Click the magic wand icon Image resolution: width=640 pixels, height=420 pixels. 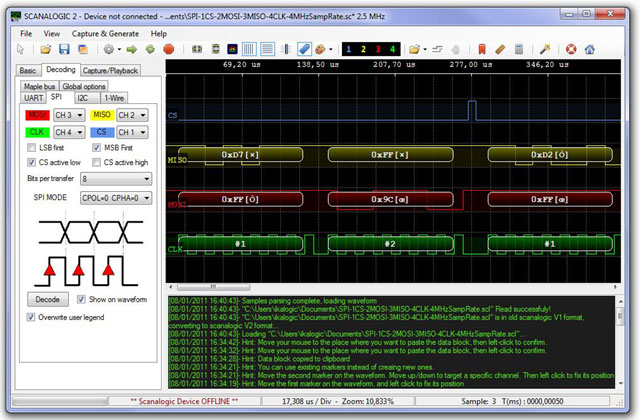pyautogui.click(x=545, y=49)
